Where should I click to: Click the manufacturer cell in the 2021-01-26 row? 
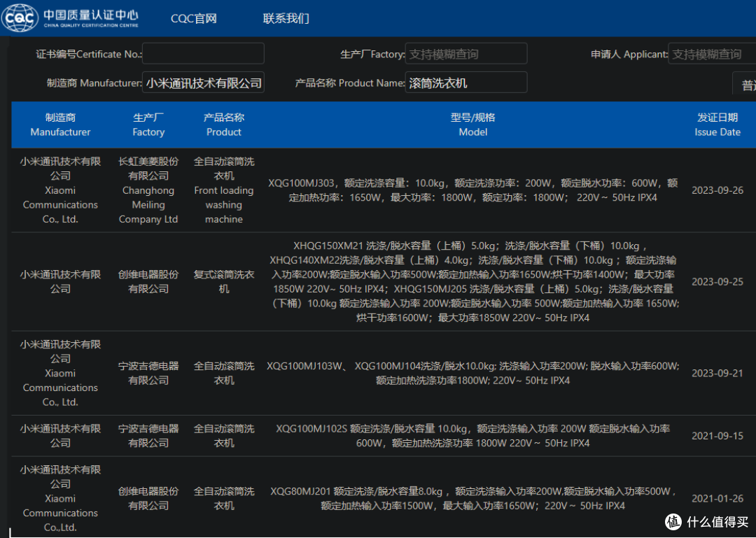[x=60, y=498]
